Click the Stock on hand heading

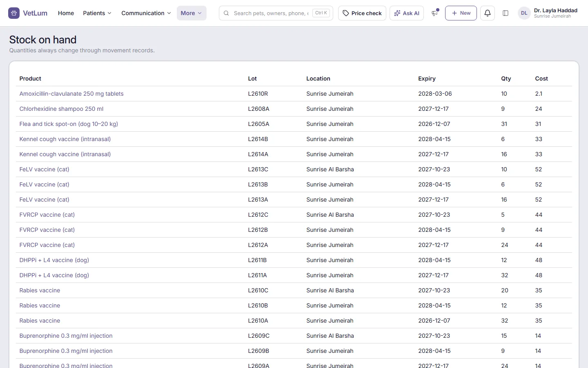point(43,40)
